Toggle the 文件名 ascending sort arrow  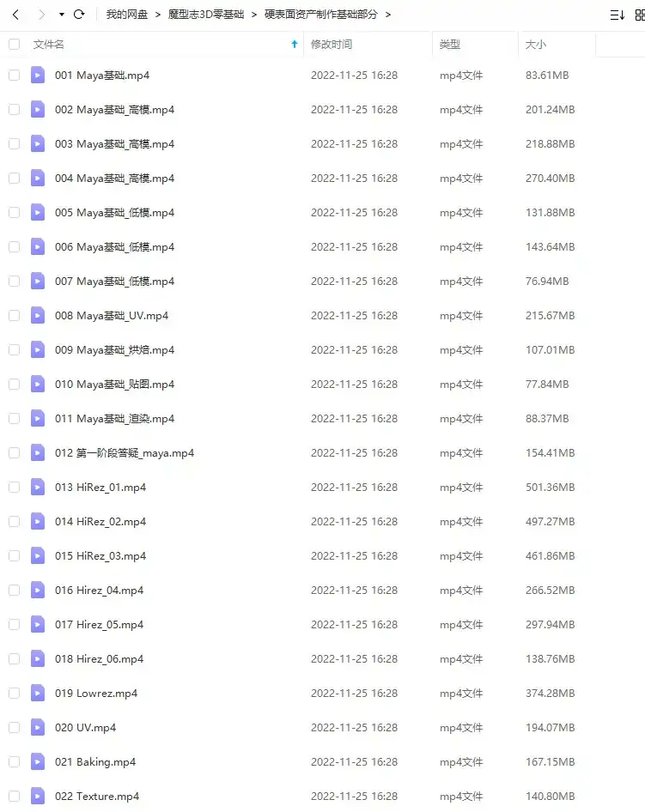point(295,44)
